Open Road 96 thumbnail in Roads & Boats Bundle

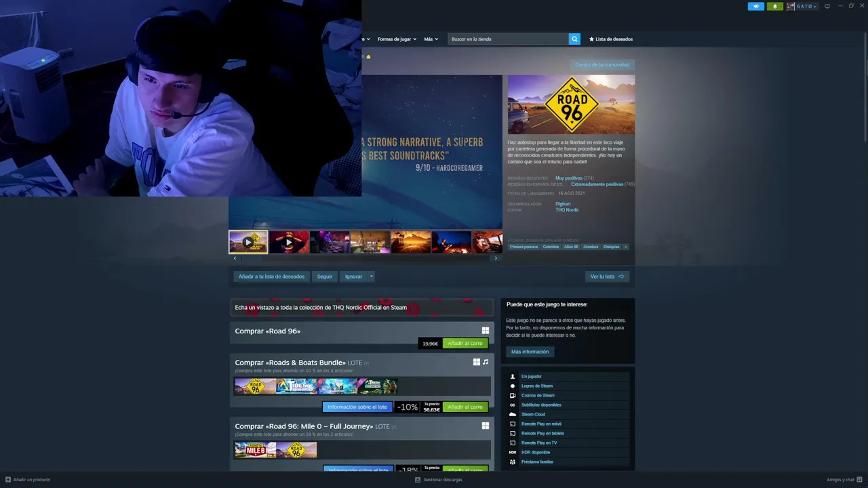click(255, 386)
